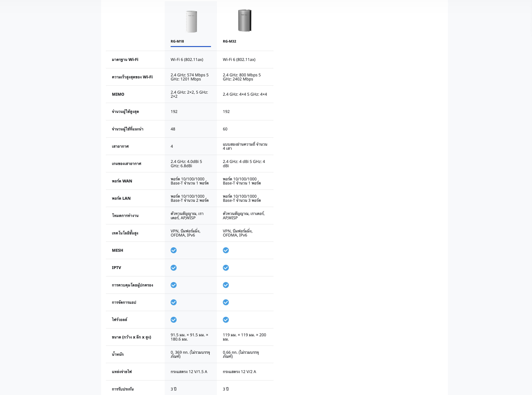Screen dimensions: 532x395
Task: Select the RG-M18 column heading
Action: point(177,41)
